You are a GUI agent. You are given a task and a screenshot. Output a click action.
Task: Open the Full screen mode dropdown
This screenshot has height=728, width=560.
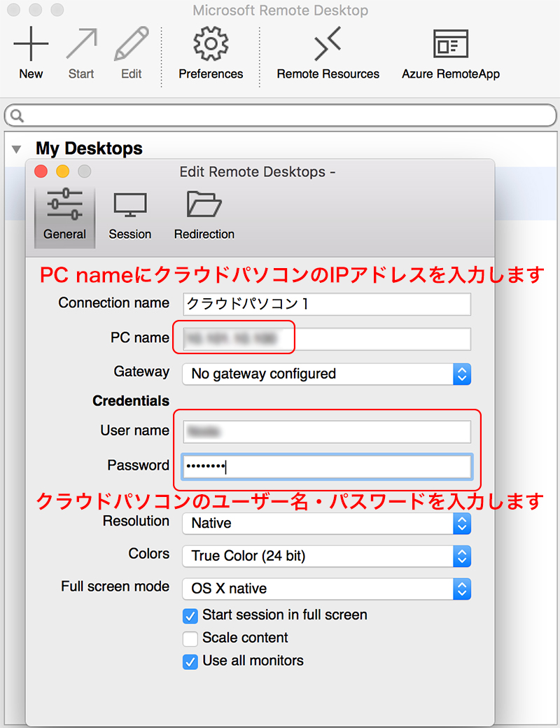coord(327,589)
